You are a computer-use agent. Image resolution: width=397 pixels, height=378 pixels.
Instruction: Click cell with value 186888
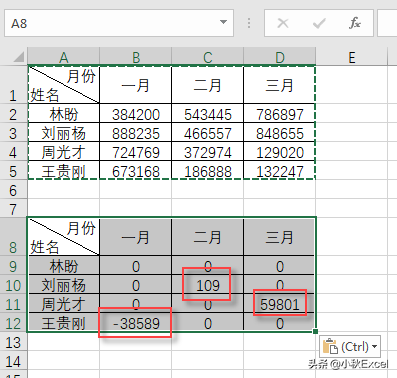(x=208, y=170)
